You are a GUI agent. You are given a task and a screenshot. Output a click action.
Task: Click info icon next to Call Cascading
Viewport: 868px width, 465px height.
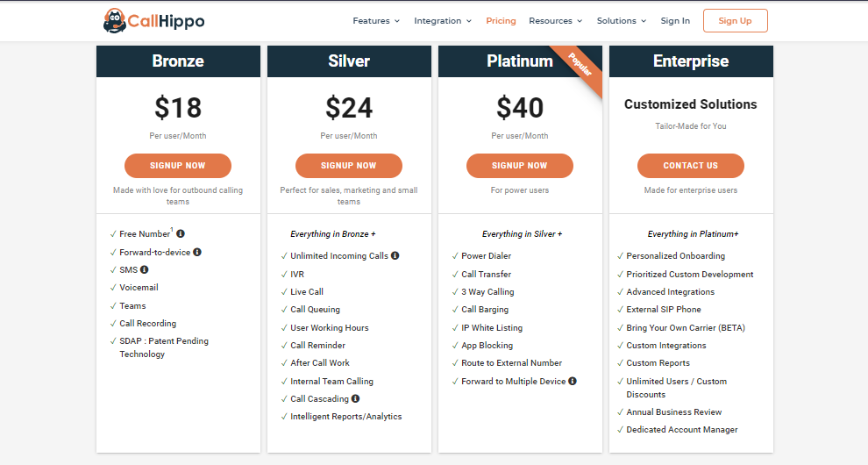pos(355,398)
